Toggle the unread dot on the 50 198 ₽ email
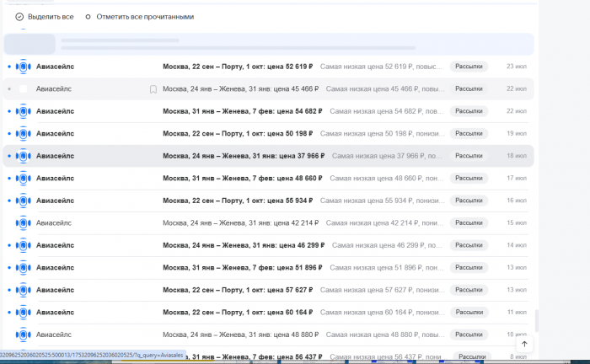Image resolution: width=590 pixels, height=364 pixels. [x=8, y=133]
